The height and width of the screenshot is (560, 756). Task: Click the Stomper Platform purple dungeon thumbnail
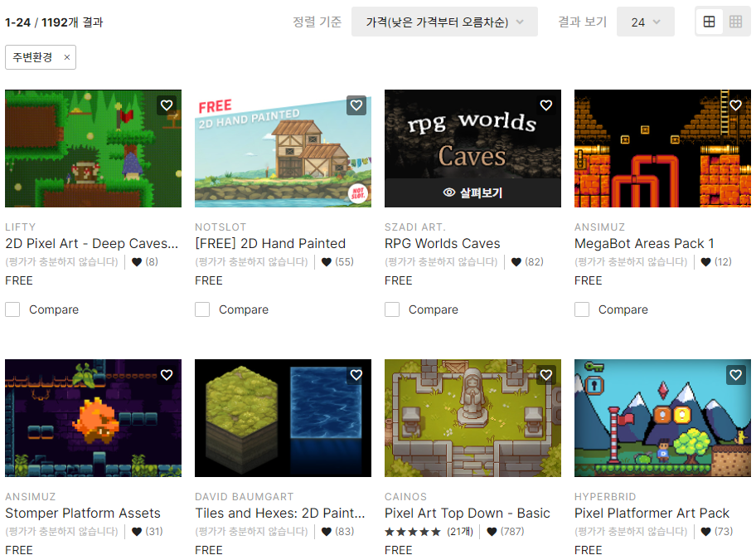(x=94, y=418)
